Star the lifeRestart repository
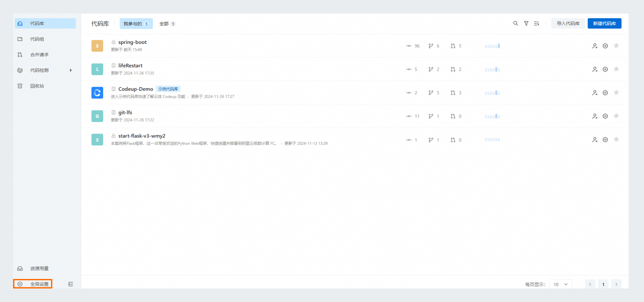The image size is (644, 302). (x=616, y=69)
